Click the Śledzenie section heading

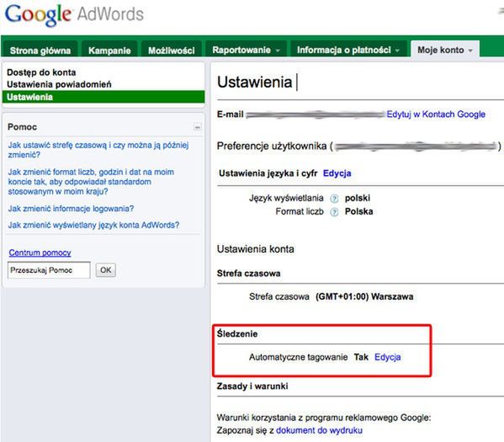pos(237,333)
